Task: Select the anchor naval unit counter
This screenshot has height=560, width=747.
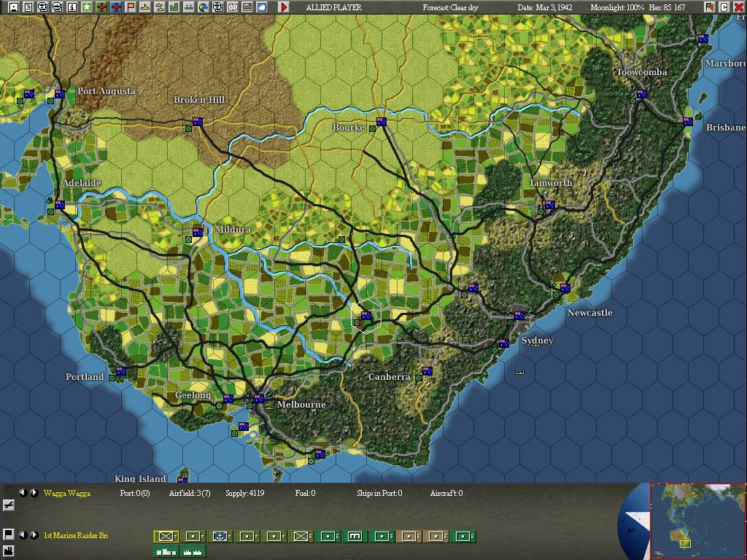Action: point(220,536)
